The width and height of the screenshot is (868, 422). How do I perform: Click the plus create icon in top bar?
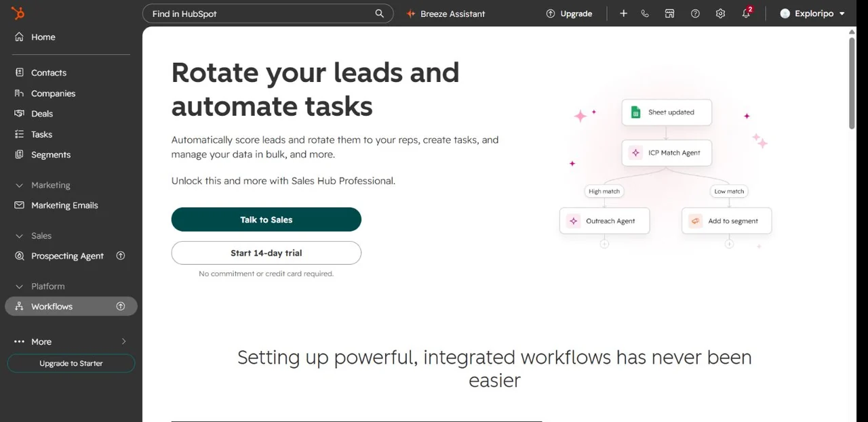[623, 14]
